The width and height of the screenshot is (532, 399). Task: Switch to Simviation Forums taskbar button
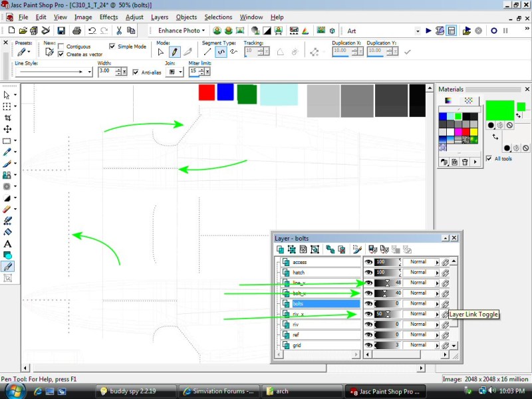click(217, 392)
